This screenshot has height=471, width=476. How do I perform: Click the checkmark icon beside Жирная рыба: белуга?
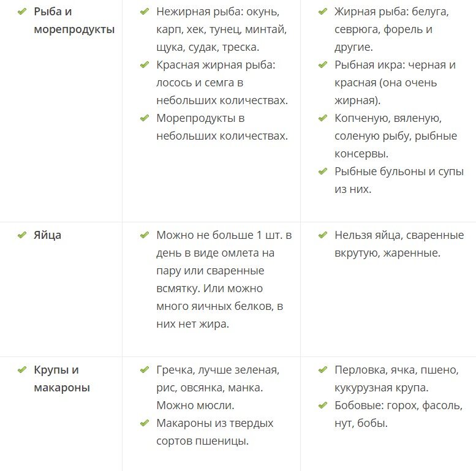click(323, 12)
